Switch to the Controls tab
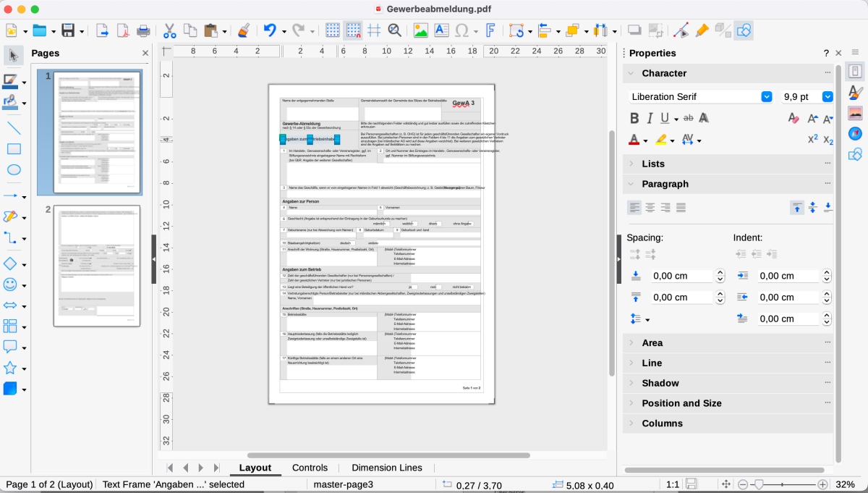This screenshot has height=493, width=868. 309,468
